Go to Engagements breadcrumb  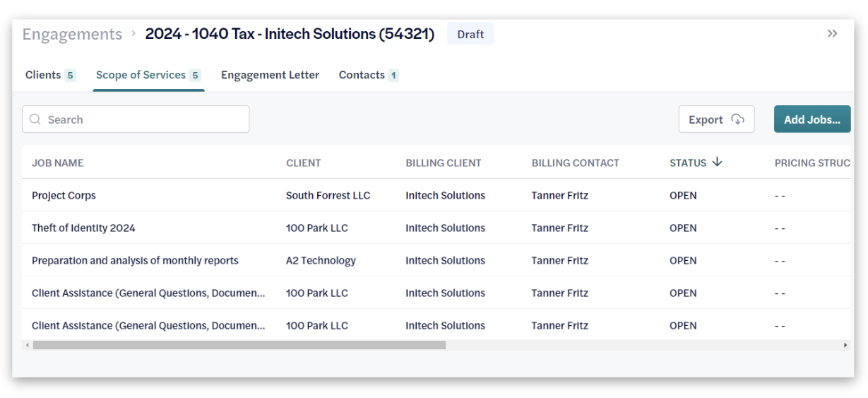72,34
